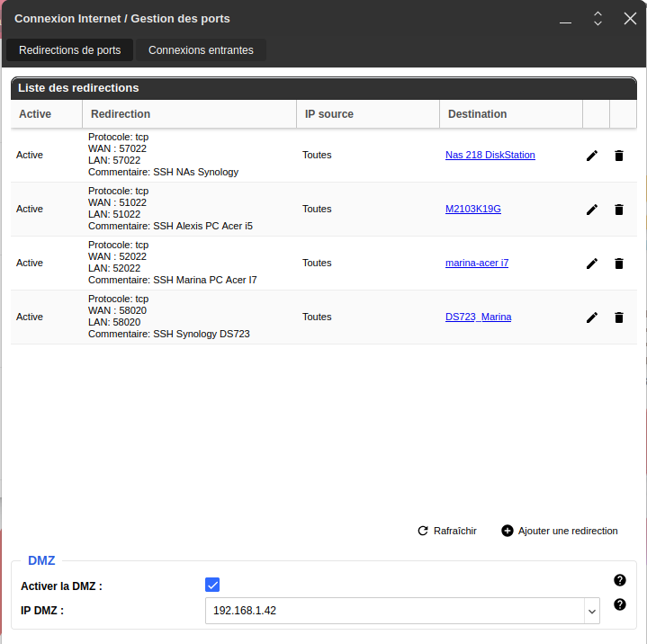Expand the IP DMZ dropdown arrow
This screenshot has height=644, width=647.
[592, 612]
